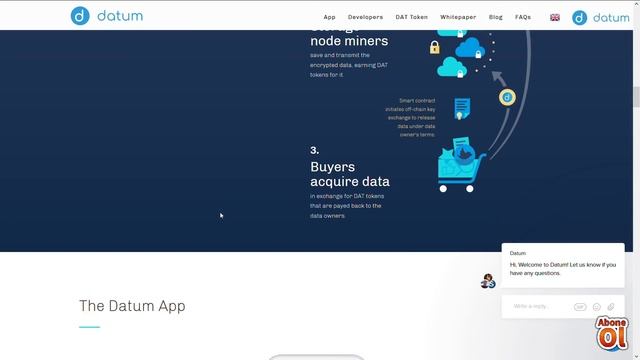The width and height of the screenshot is (640, 360).
Task: Click the lower locked cloud icon
Action: point(452,67)
